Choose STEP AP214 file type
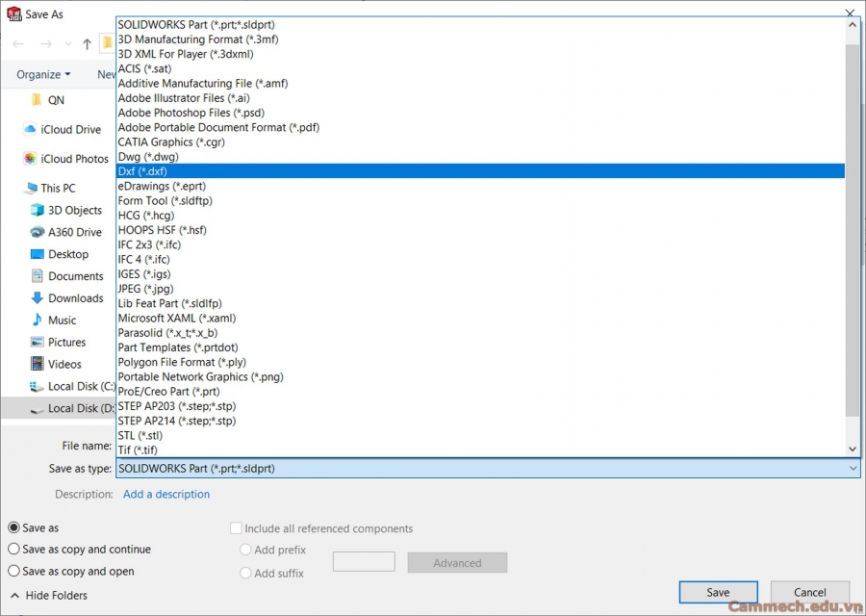Viewport: 866px width, 616px height. click(480, 421)
